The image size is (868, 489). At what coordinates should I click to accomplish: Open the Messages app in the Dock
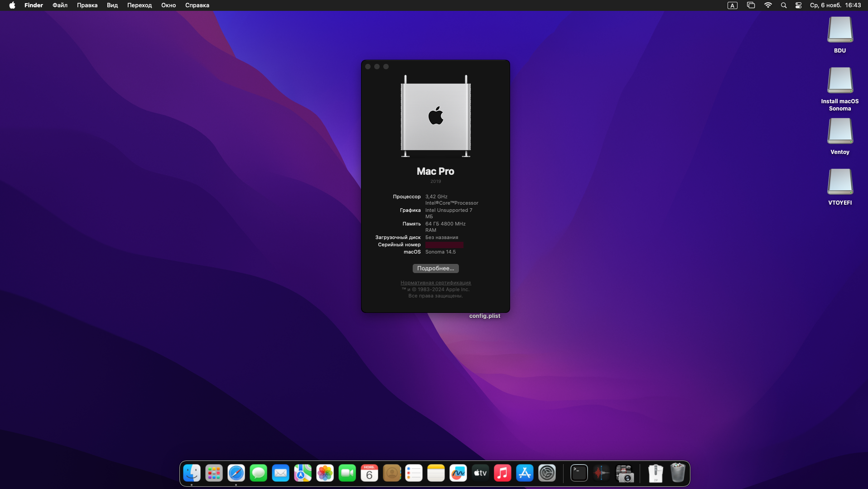click(x=258, y=473)
